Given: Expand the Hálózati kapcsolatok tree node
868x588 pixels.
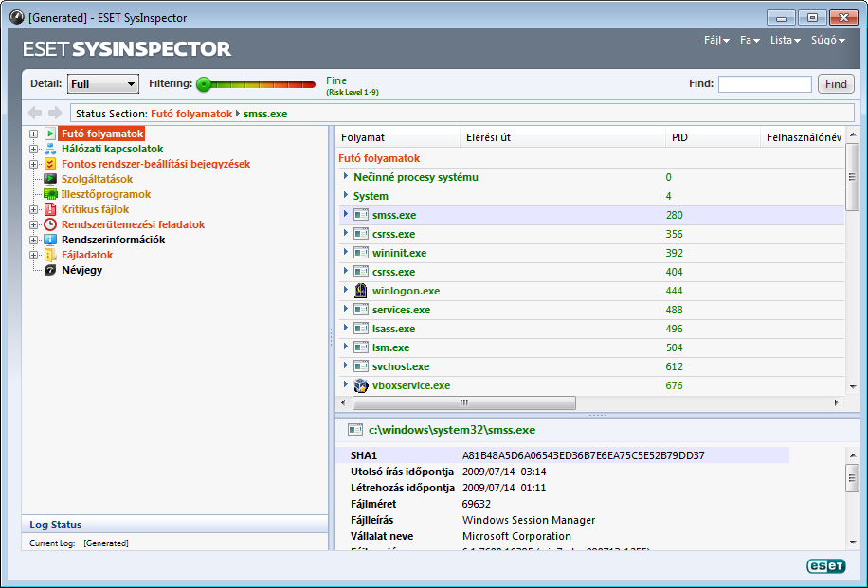Looking at the screenshot, I should coord(34,149).
